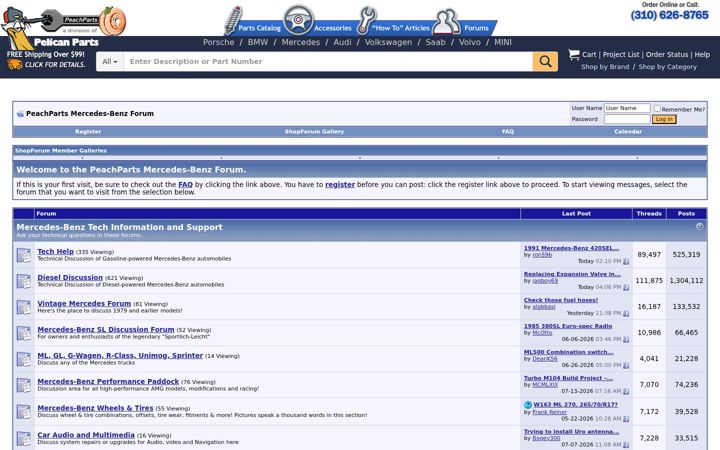Open ShopForum Gallery menu item
Image resolution: width=720 pixels, height=450 pixels.
click(314, 132)
